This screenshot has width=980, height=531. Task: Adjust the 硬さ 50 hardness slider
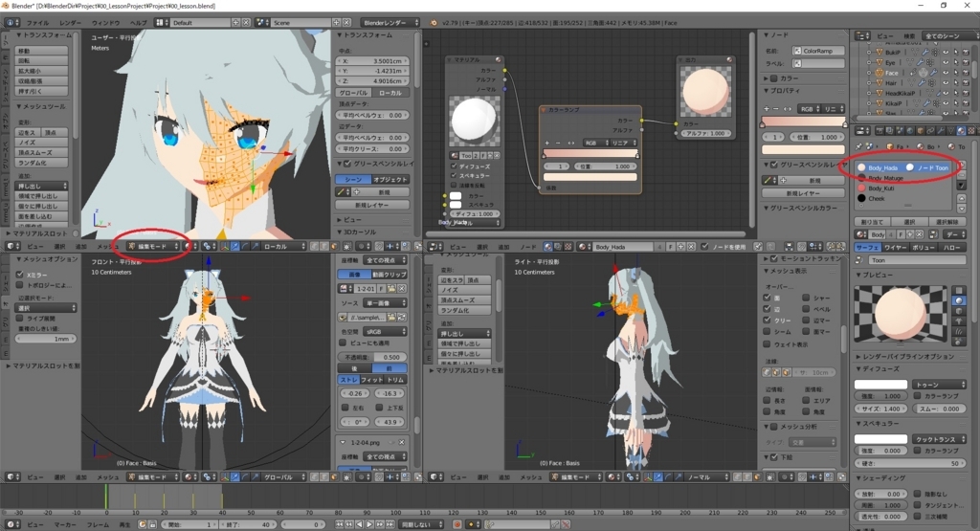(x=910, y=463)
